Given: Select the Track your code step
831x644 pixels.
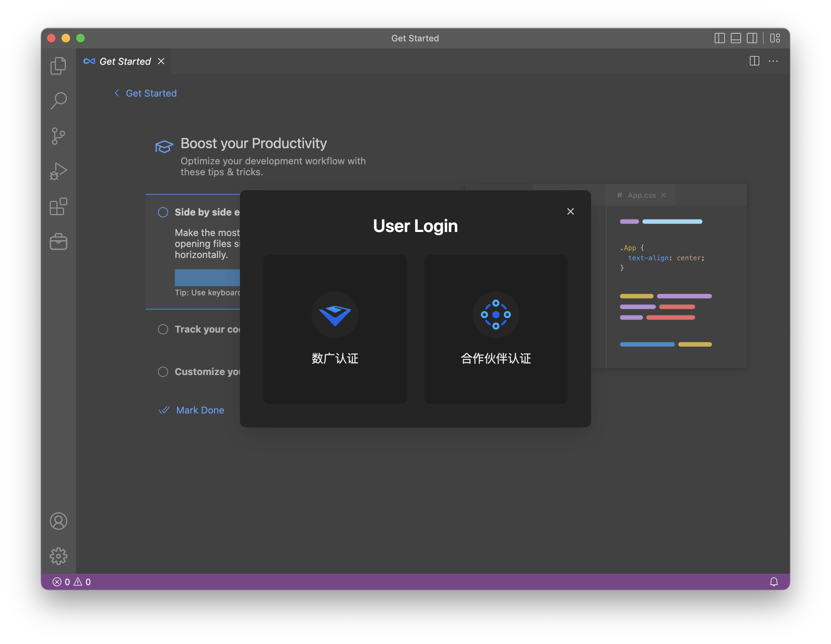Looking at the screenshot, I should (x=163, y=329).
